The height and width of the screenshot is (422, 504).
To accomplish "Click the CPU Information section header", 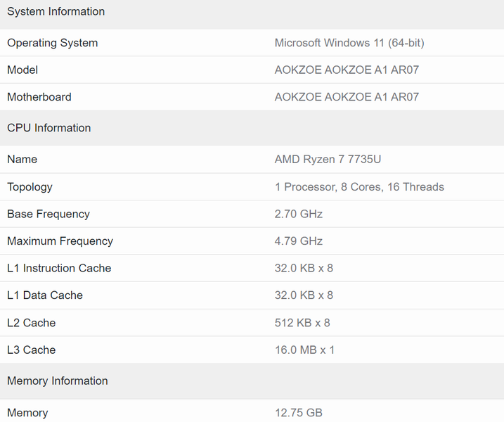I will point(49,128).
